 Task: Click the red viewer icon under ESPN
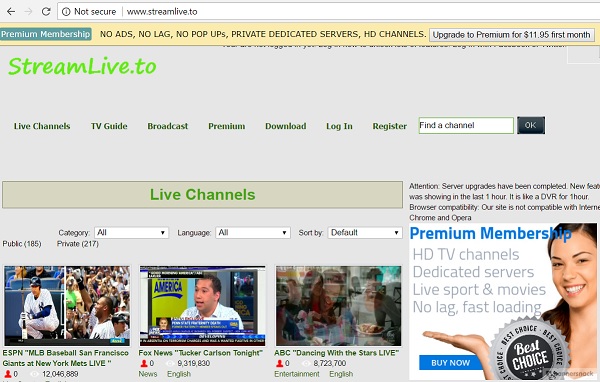(8, 374)
